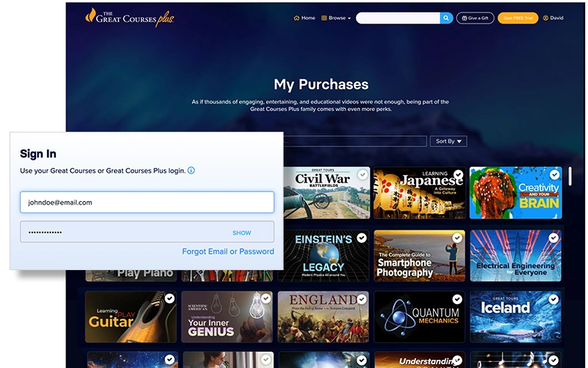Open the Sort By dropdown

(x=448, y=141)
